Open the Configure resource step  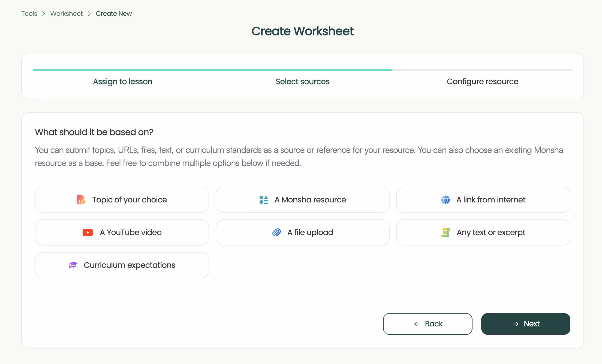[x=482, y=81]
